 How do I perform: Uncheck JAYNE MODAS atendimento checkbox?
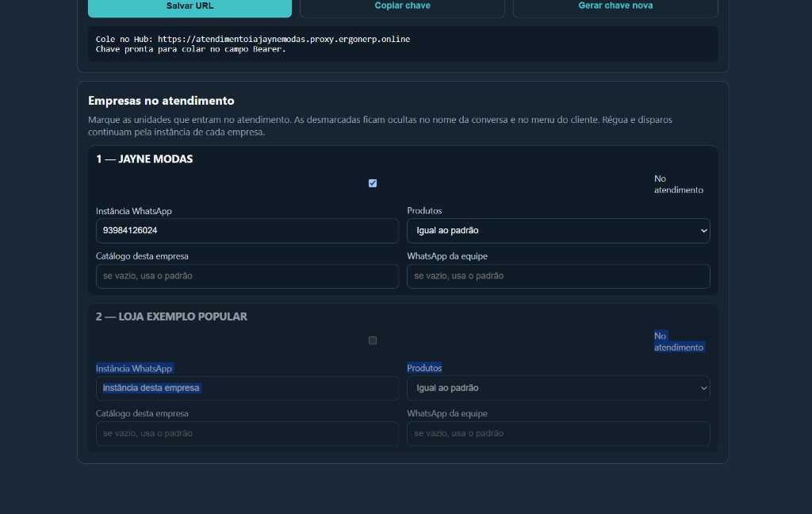click(x=373, y=183)
